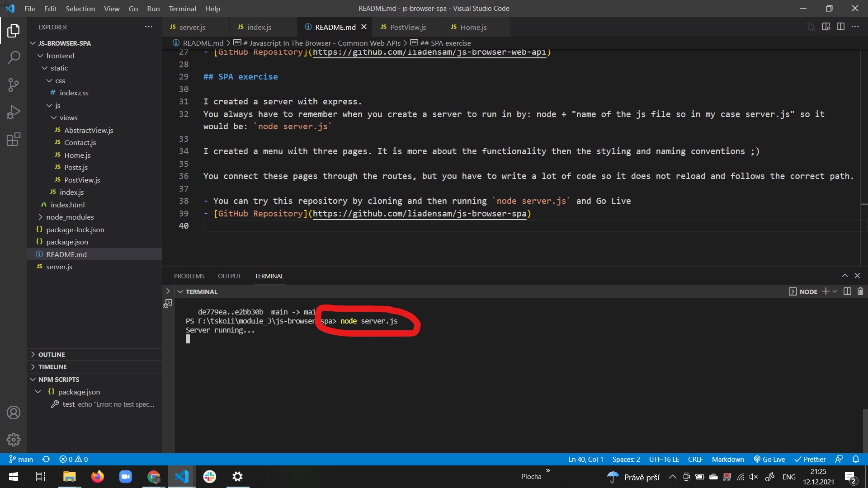The width and height of the screenshot is (868, 488).
Task: Split the editor to the right
Action: point(840,27)
